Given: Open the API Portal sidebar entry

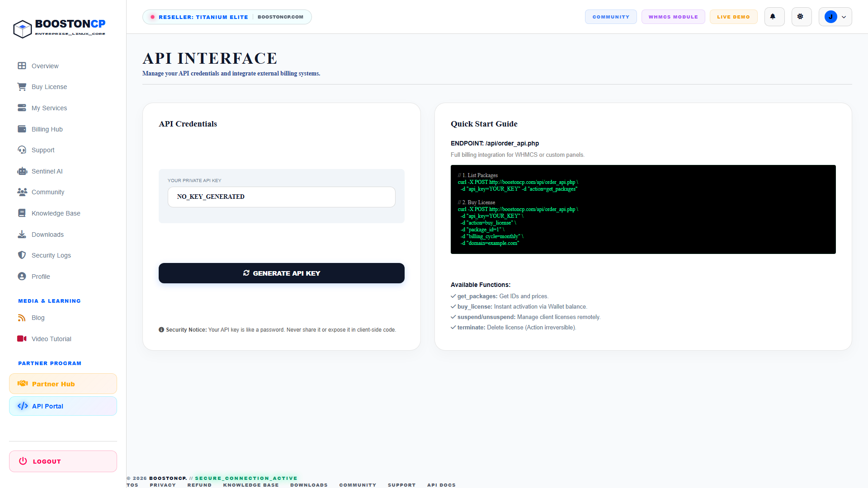Looking at the screenshot, I should pyautogui.click(x=63, y=406).
